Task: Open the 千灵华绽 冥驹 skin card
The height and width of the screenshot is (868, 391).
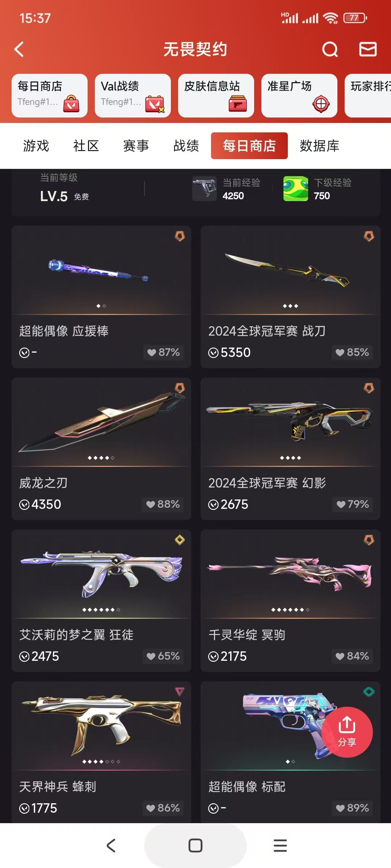Action: 290,601
